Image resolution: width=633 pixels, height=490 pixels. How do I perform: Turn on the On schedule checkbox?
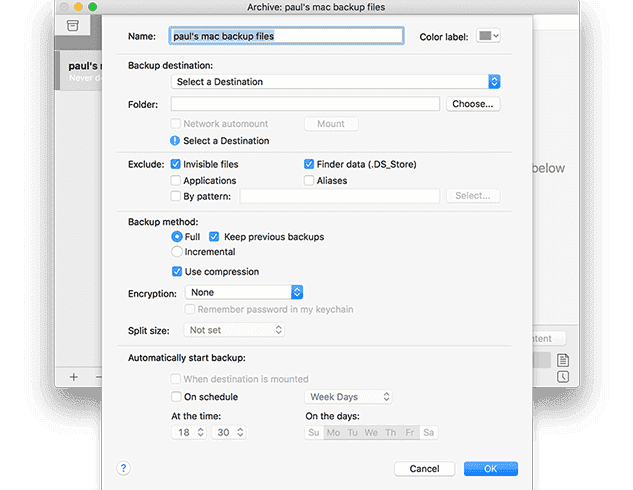(176, 397)
